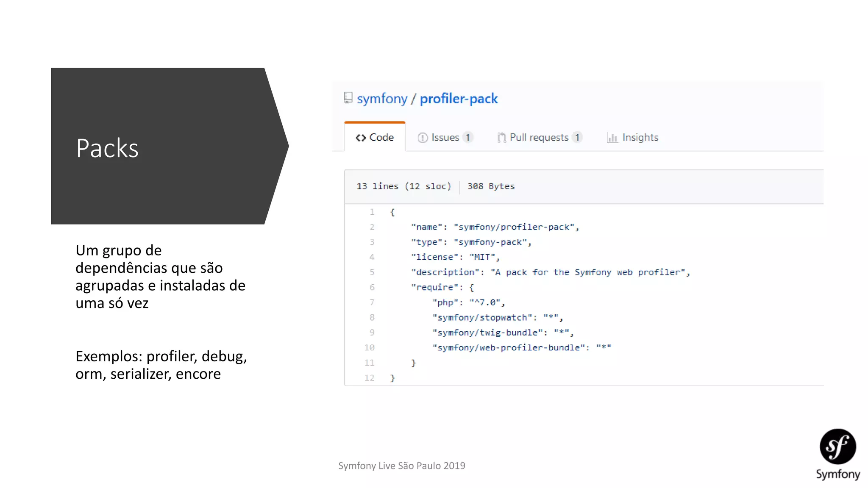The height and width of the screenshot is (488, 868).
Task: Select line number 11
Action: pyautogui.click(x=370, y=363)
